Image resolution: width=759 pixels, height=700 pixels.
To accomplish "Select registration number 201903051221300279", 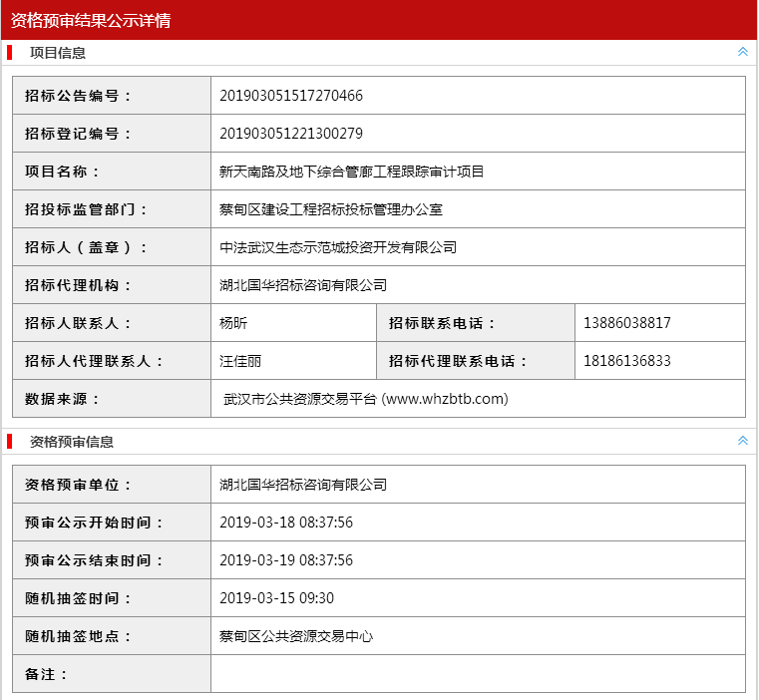I will 291,134.
